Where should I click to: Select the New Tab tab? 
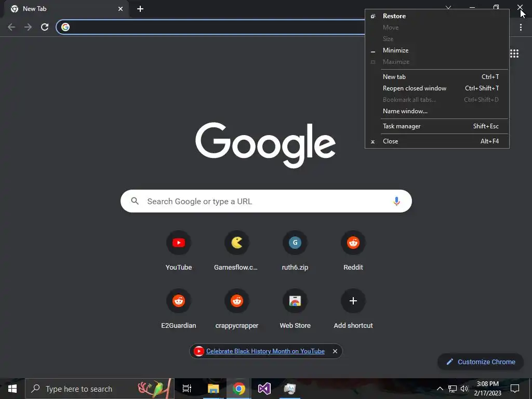pos(66,9)
